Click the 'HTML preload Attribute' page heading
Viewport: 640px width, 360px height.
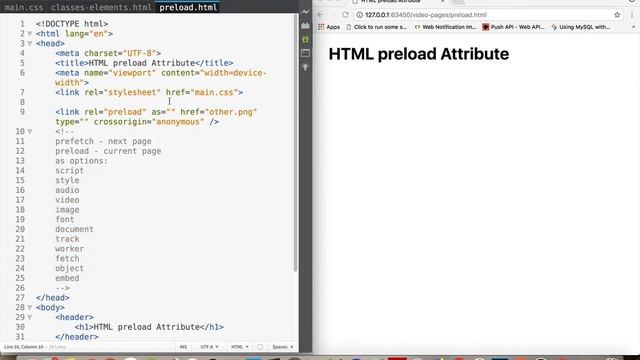418,54
